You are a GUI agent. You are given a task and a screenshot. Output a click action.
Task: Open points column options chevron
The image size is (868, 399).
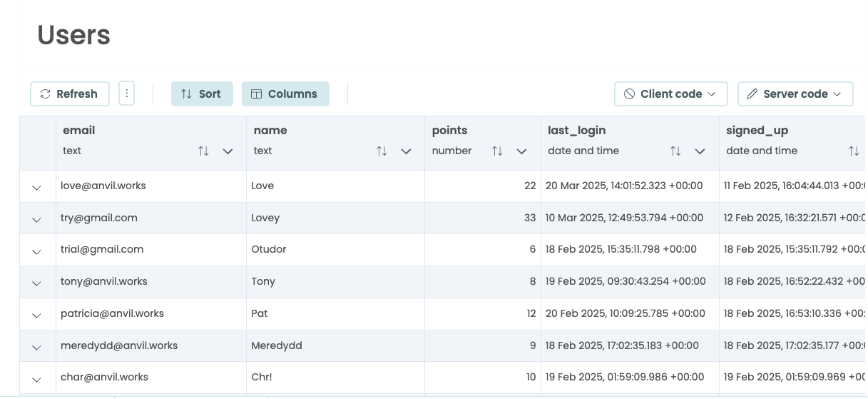click(521, 151)
